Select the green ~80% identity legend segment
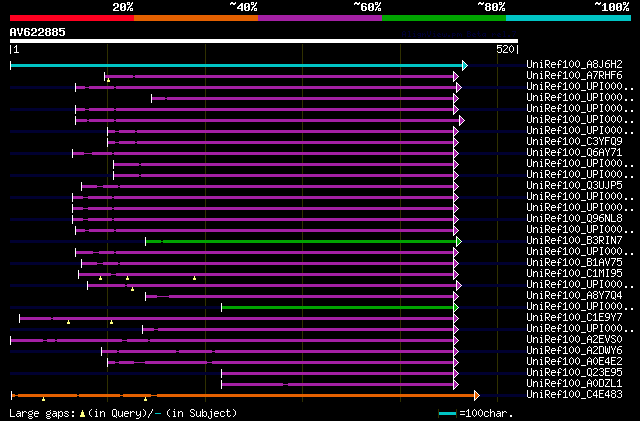 click(444, 18)
